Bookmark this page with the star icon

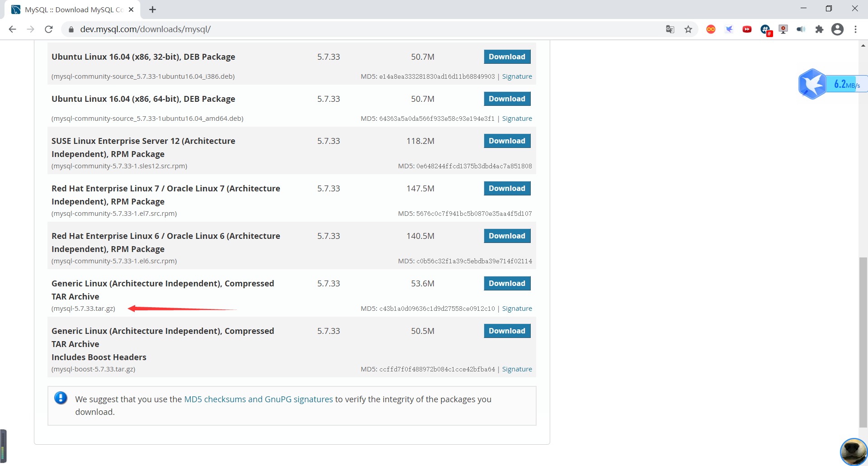(x=688, y=29)
